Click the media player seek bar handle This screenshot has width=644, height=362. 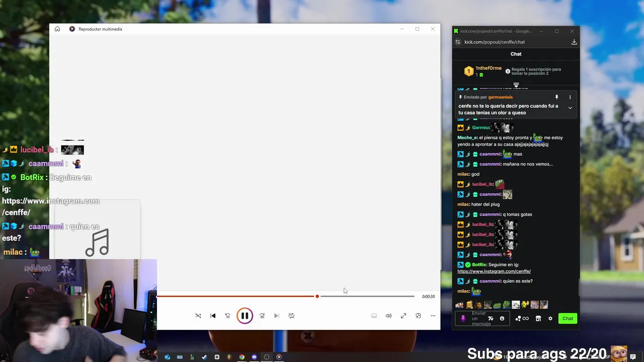point(317,296)
